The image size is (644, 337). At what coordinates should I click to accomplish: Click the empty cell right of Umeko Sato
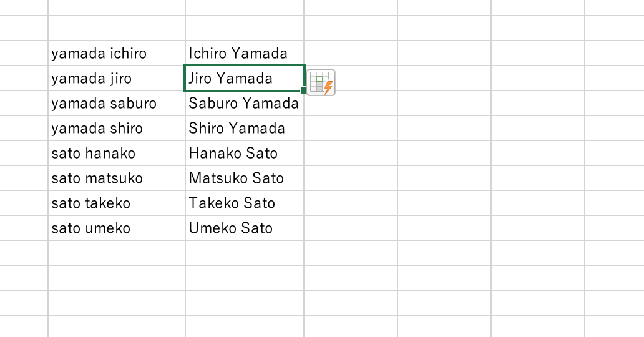[351, 228]
